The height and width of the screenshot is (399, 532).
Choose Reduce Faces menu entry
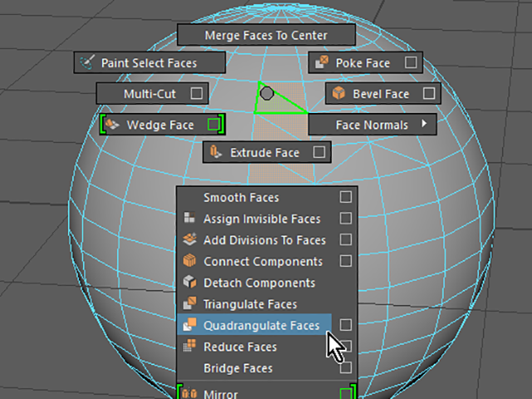(267, 347)
